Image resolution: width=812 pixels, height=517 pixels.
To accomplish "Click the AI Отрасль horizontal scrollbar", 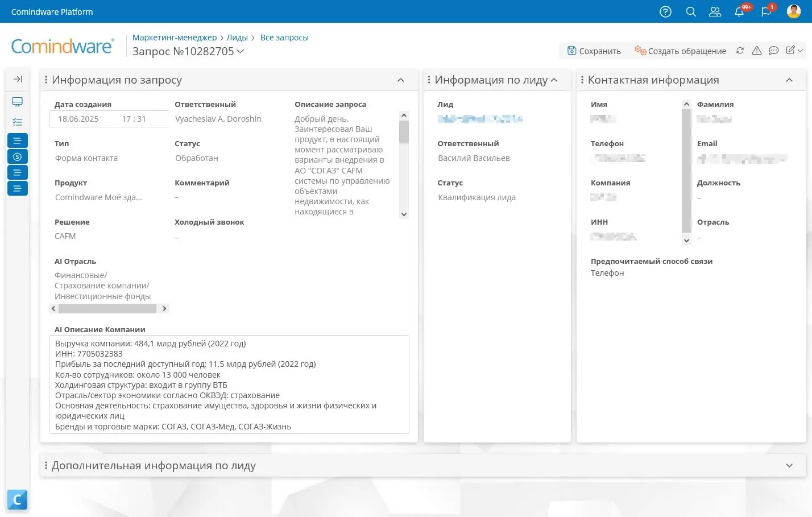I will click(x=107, y=308).
